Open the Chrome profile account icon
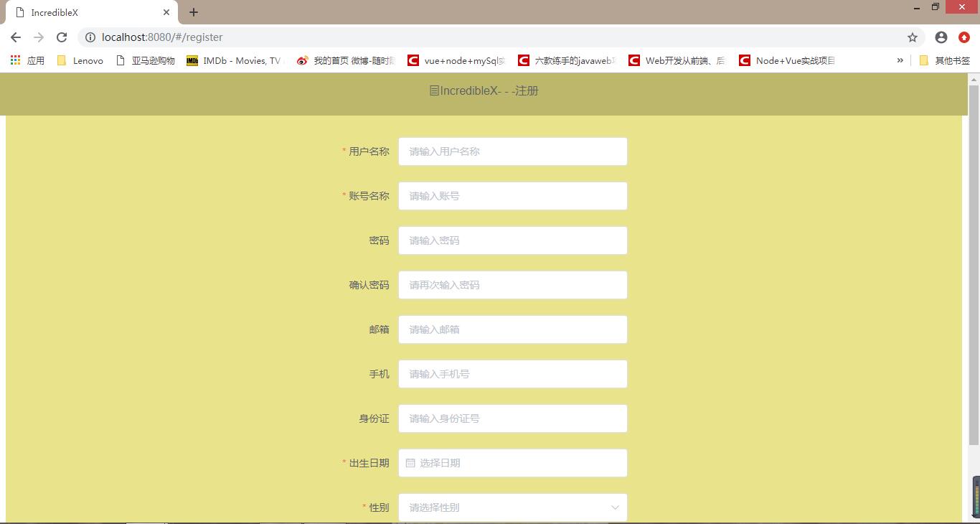The height and width of the screenshot is (524, 980). (x=941, y=37)
